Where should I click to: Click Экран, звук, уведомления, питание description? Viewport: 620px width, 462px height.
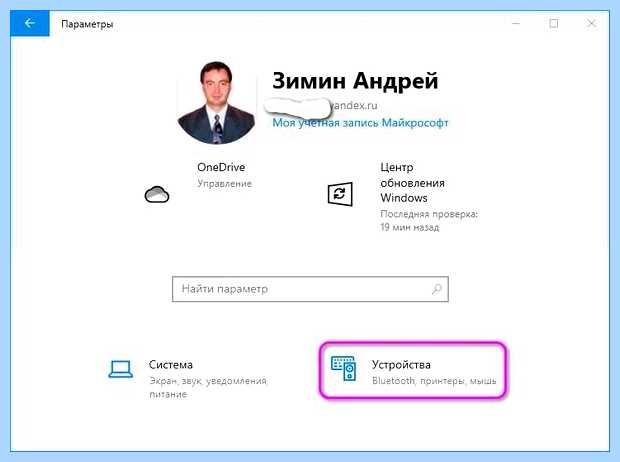[208, 388]
